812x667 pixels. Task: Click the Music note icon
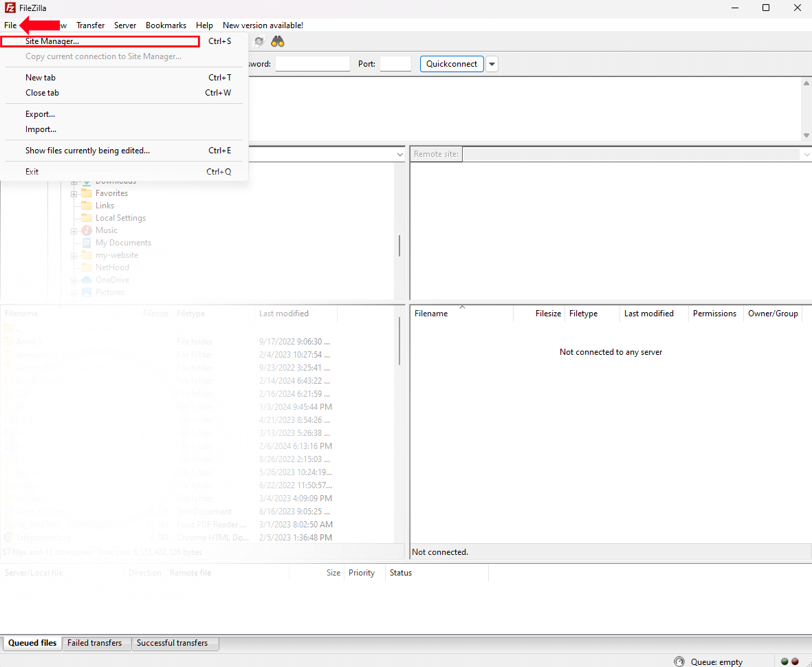pos(87,230)
